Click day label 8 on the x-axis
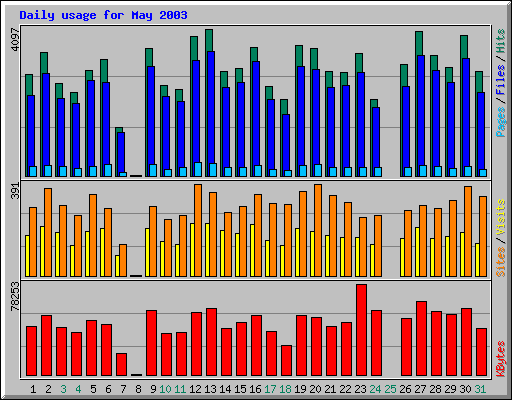 tap(138, 389)
